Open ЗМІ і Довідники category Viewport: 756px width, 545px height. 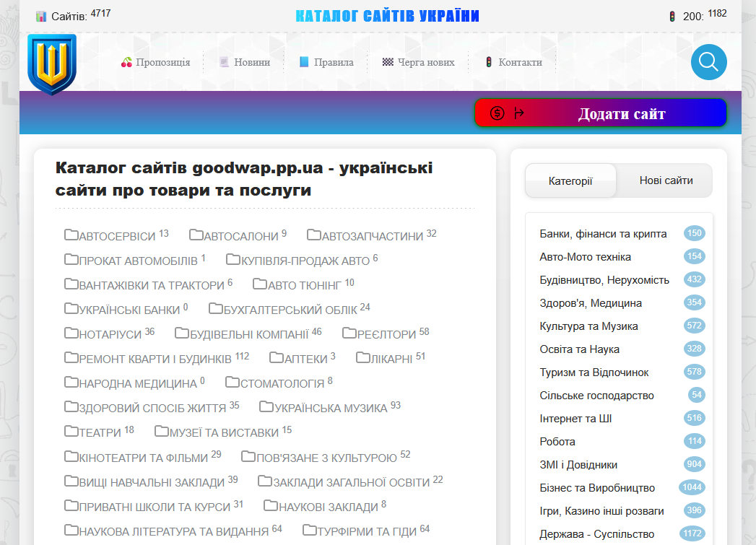coord(578,465)
